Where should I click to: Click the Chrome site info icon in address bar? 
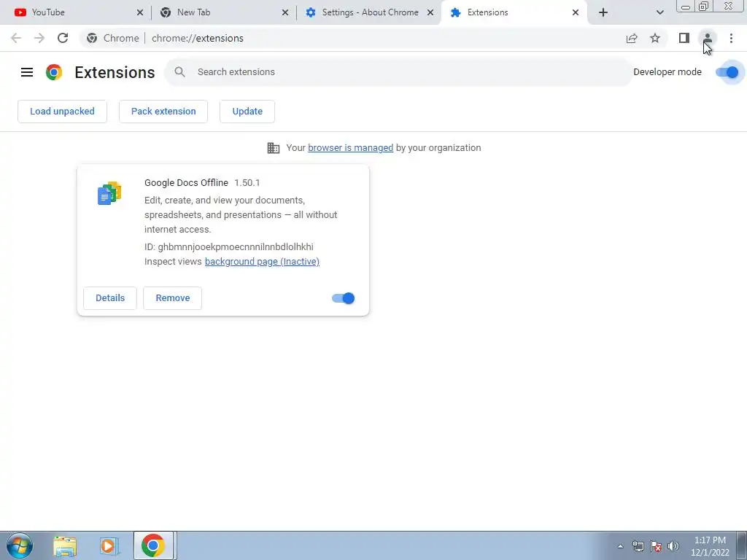92,38
